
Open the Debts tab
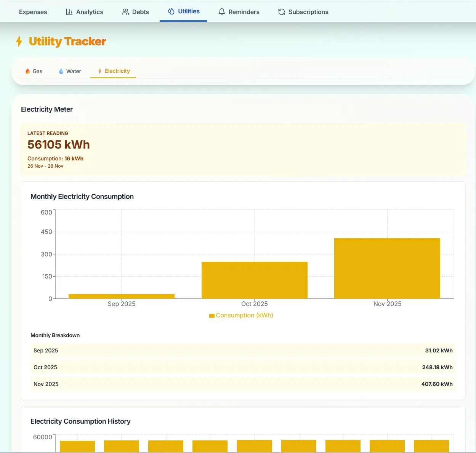click(x=135, y=12)
